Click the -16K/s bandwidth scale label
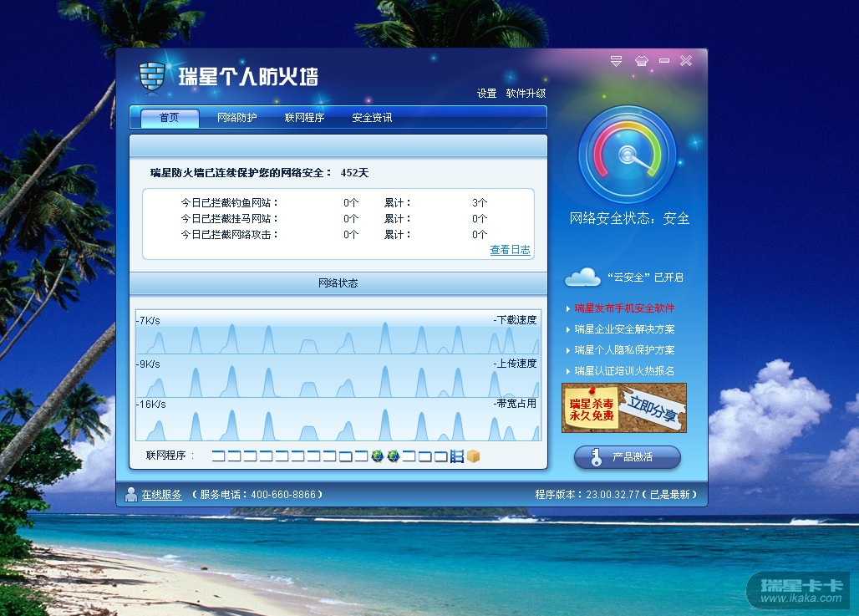This screenshot has width=859, height=616. [150, 405]
